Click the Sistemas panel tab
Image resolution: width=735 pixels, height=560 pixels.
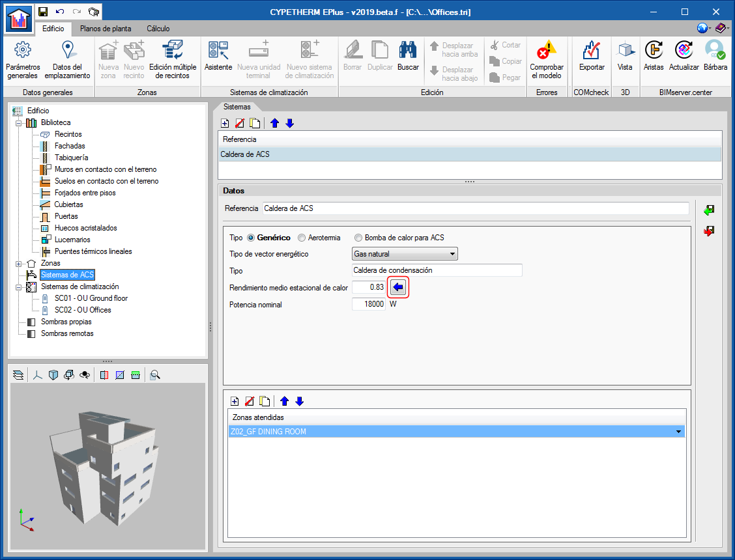click(x=237, y=107)
